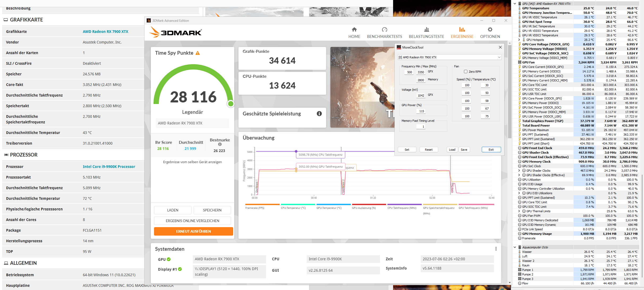Click the SPEICHERN button

pos(212,210)
